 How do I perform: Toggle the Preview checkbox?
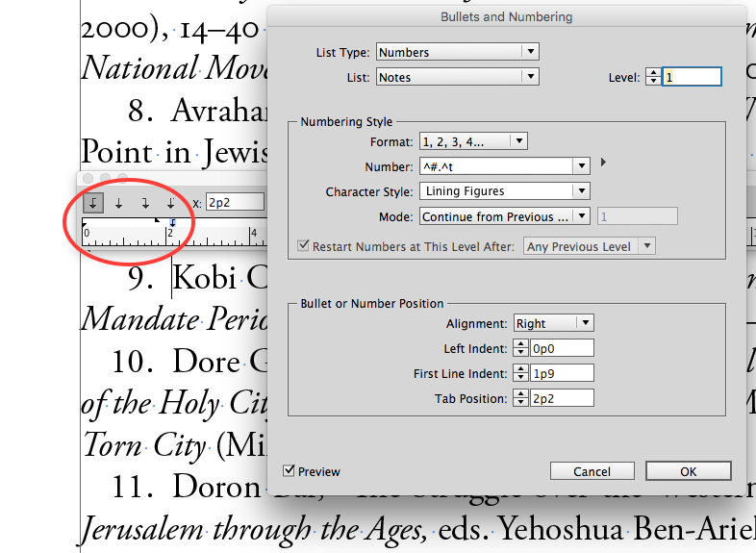[289, 470]
